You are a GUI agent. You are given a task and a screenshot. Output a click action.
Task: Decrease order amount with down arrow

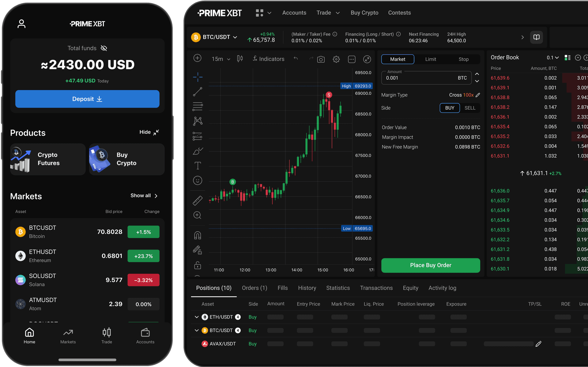[477, 81]
